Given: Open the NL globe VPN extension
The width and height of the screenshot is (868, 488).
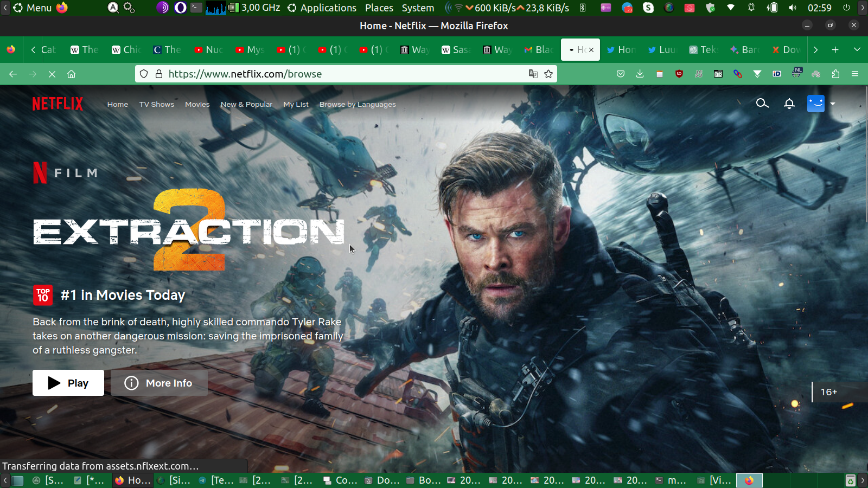Looking at the screenshot, I should [796, 73].
